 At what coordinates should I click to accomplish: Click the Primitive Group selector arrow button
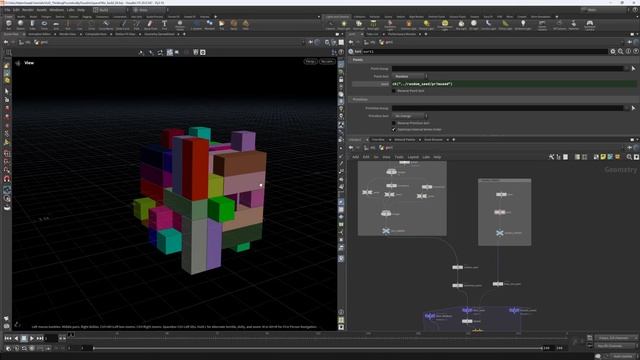pos(633,108)
